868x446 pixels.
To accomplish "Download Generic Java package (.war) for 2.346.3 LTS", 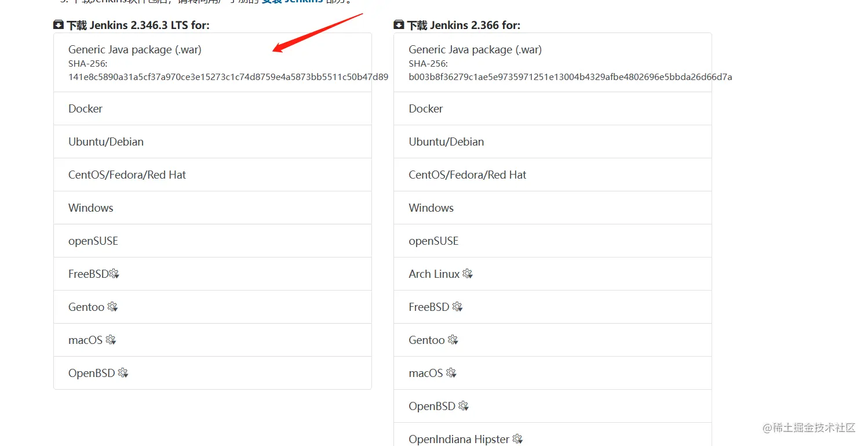I will (213, 63).
